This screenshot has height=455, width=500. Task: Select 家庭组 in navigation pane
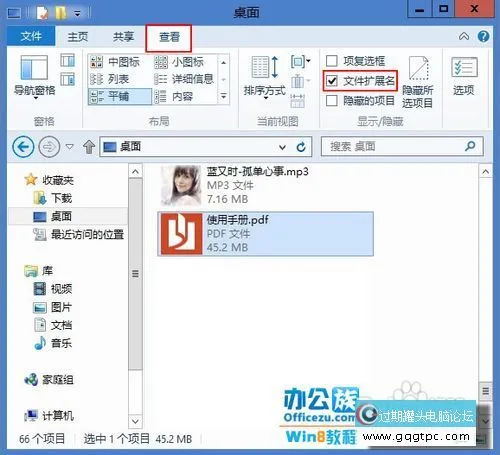click(x=49, y=380)
